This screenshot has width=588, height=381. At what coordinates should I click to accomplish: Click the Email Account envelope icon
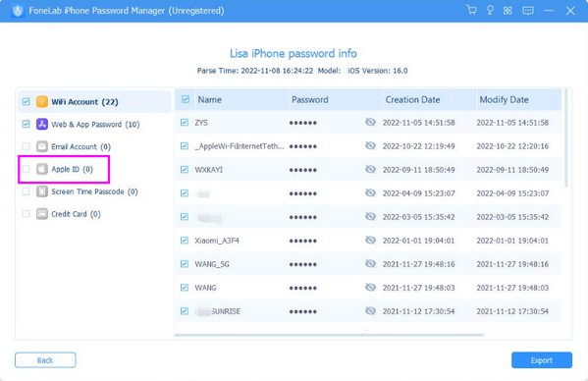point(42,146)
